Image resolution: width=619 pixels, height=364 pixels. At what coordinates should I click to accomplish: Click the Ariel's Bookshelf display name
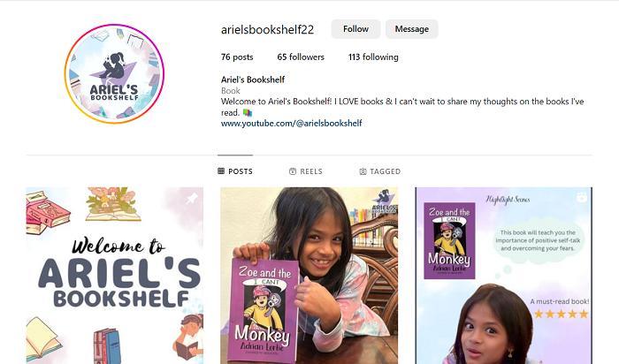tap(253, 80)
